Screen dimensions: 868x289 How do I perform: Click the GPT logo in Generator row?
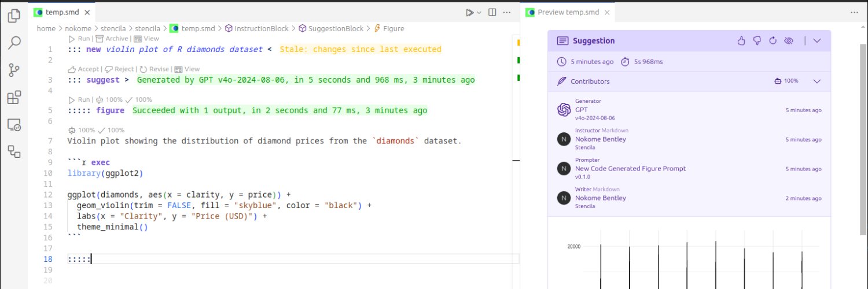[x=564, y=109]
